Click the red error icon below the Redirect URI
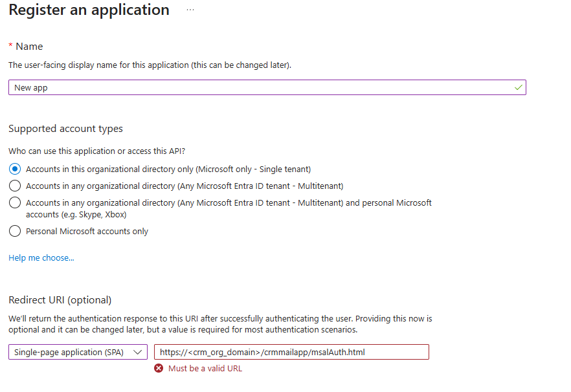The image size is (571, 392). coord(159,367)
